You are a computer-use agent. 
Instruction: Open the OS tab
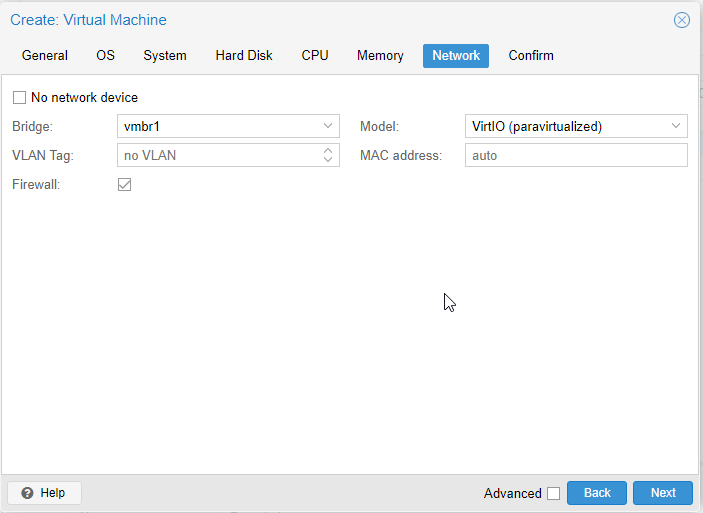coord(105,56)
